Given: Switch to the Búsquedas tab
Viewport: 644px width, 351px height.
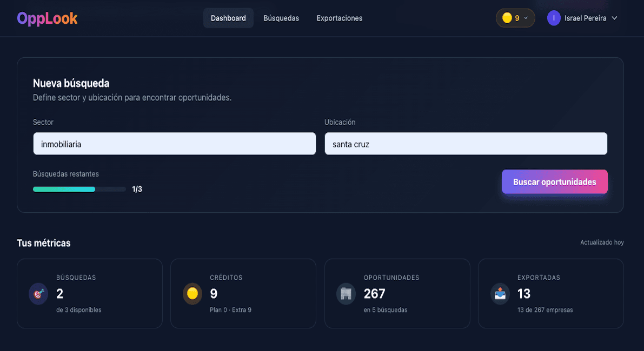Looking at the screenshot, I should (281, 18).
